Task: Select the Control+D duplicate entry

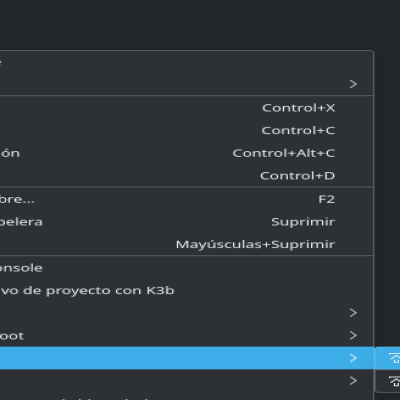Action: click(x=186, y=176)
